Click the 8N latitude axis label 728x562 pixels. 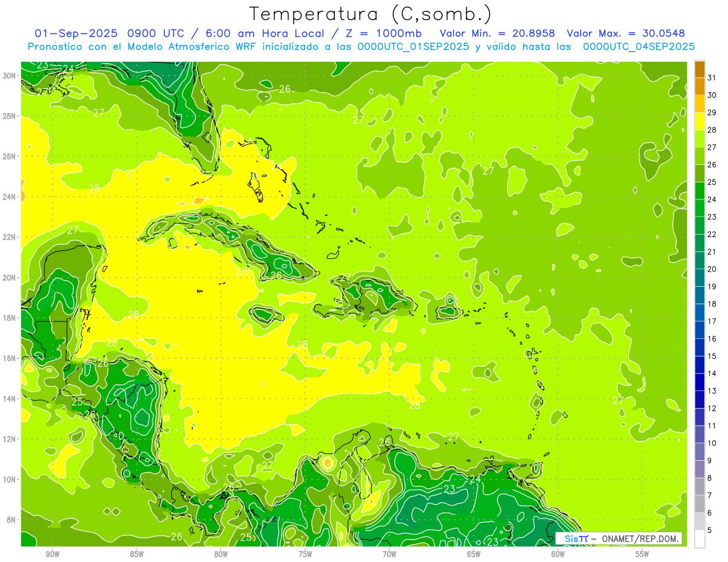coord(11,520)
